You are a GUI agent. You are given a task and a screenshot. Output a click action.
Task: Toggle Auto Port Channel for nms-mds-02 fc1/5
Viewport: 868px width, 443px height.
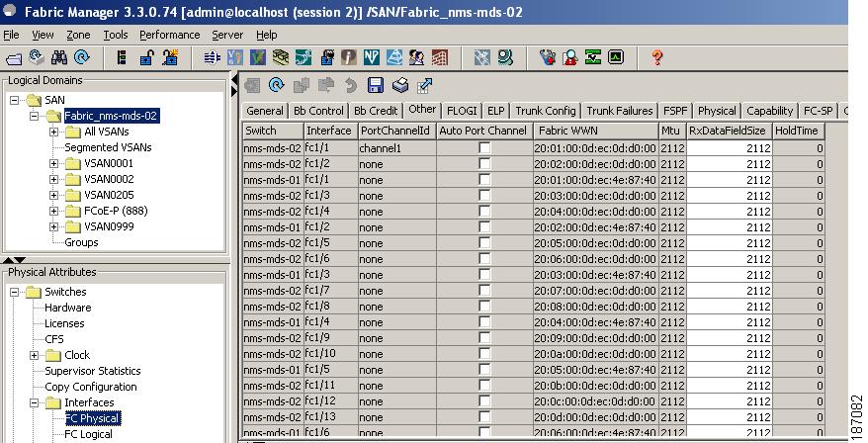(x=485, y=243)
